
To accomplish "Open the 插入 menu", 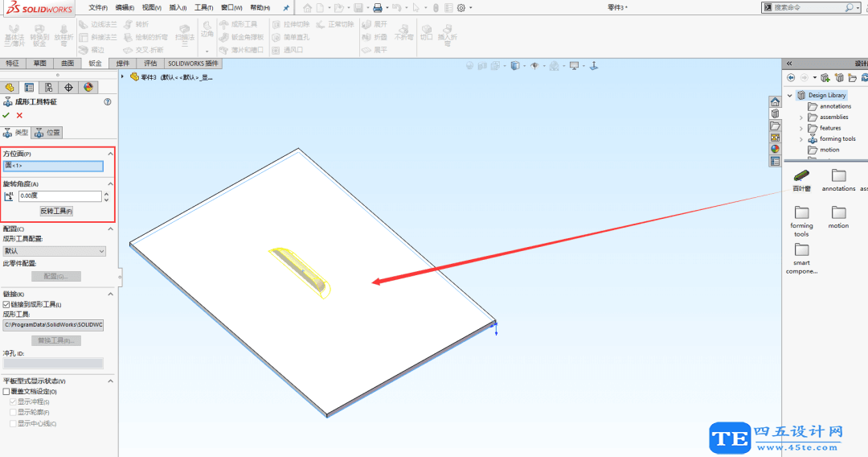I will (178, 8).
